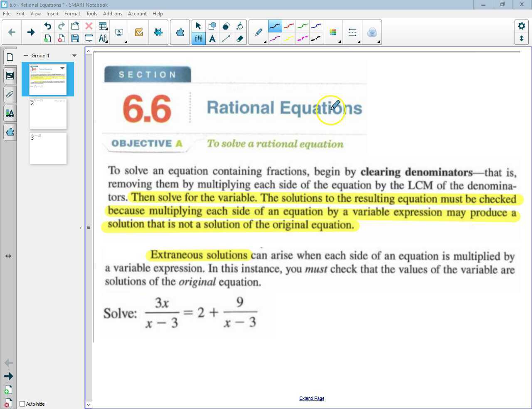Open the Attachments sidebar panel
Image resolution: width=532 pixels, height=409 pixels.
coord(9,94)
